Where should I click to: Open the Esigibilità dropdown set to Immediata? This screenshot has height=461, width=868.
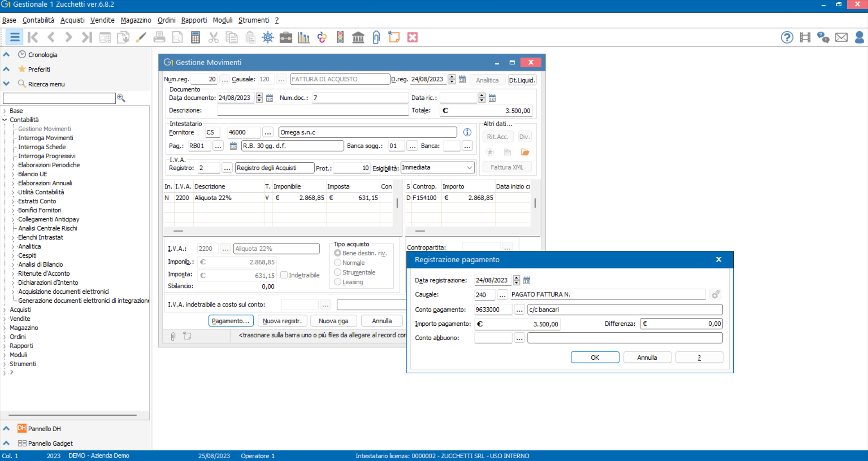point(469,167)
